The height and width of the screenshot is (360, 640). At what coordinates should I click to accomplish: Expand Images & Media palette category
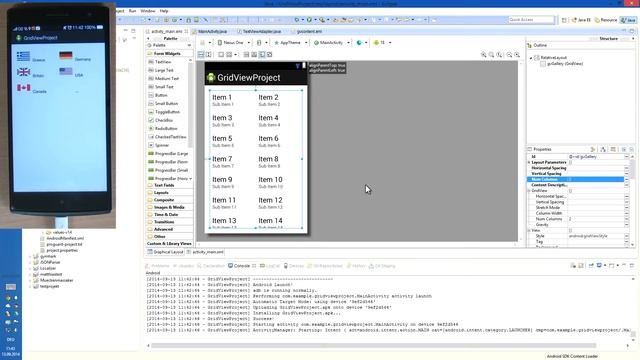[x=169, y=207]
